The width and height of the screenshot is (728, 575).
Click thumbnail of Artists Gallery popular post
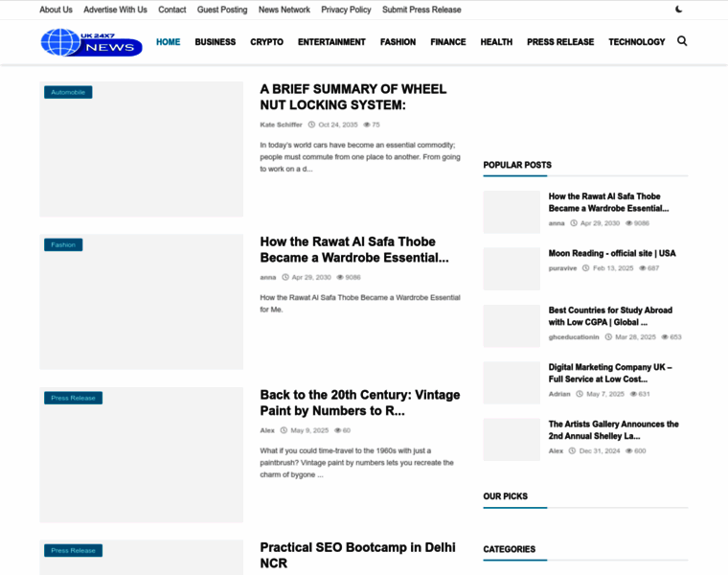512,439
